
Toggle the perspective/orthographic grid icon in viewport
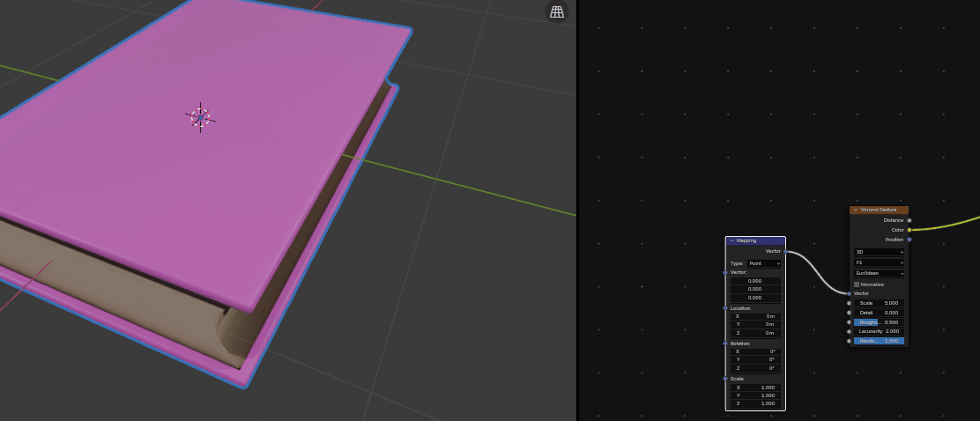[x=556, y=12]
